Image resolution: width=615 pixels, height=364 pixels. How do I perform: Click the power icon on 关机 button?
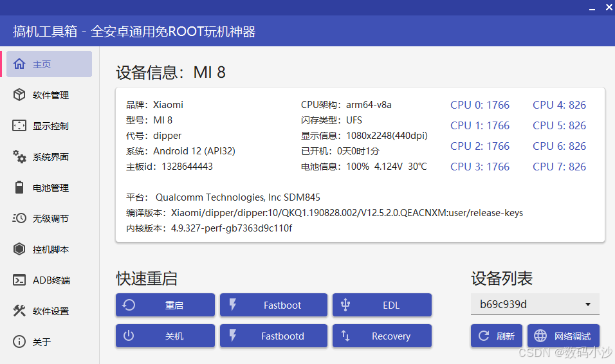pyautogui.click(x=129, y=336)
